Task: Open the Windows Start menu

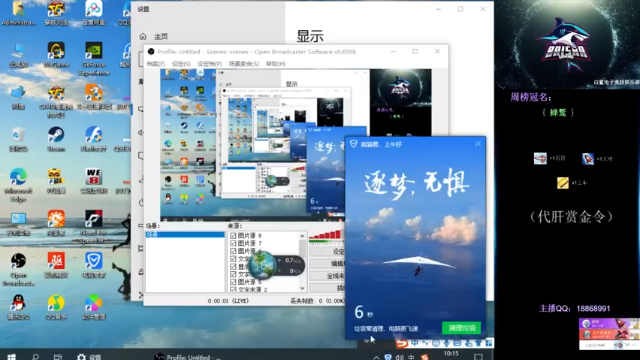Action: [x=11, y=357]
